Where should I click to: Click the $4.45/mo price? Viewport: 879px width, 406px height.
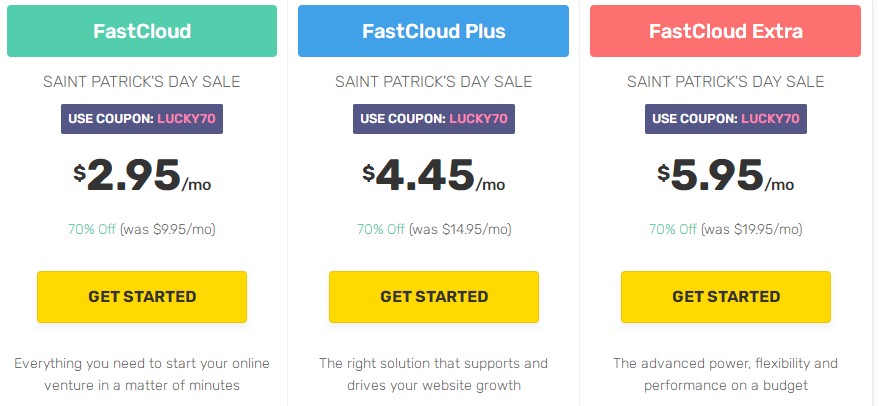[x=434, y=176]
